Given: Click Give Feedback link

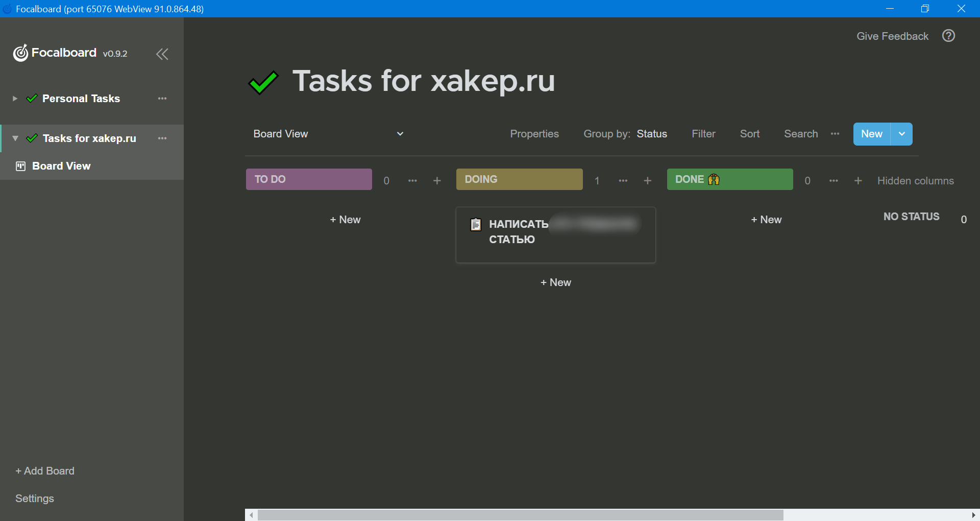Looking at the screenshot, I should pos(892,36).
